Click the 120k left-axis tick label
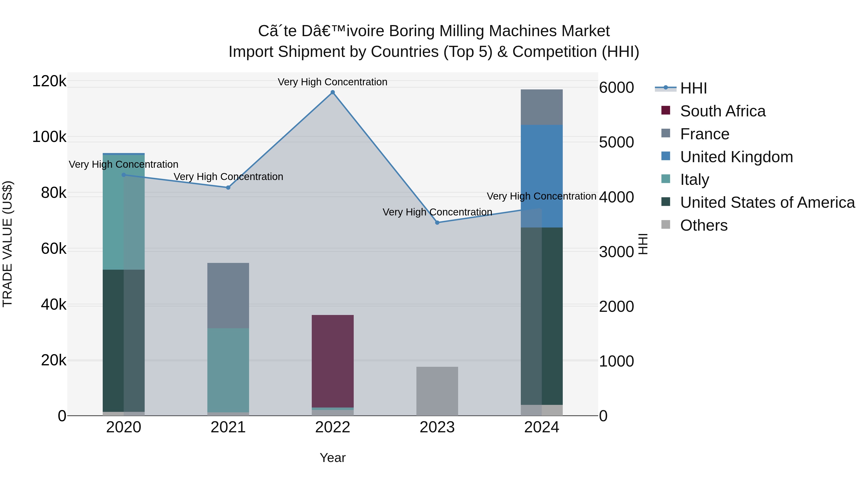 point(49,81)
